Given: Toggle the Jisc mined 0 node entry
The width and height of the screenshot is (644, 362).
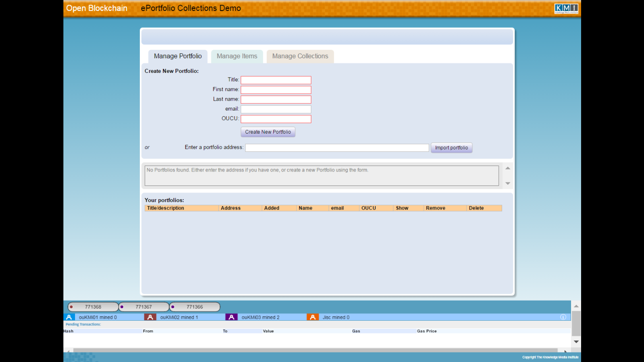Looking at the screenshot, I should click(336, 317).
